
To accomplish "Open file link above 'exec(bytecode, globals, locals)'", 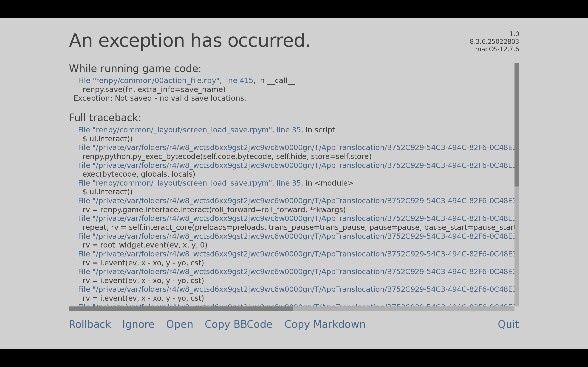I will pyautogui.click(x=291, y=165).
